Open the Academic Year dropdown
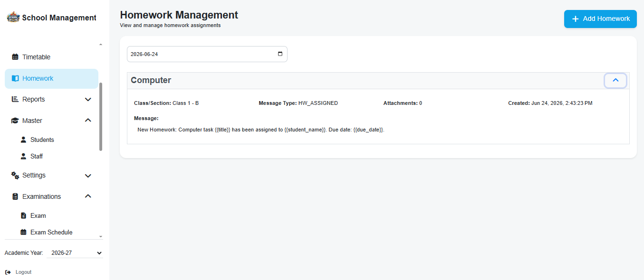Image resolution: width=644 pixels, height=280 pixels. [x=75, y=253]
